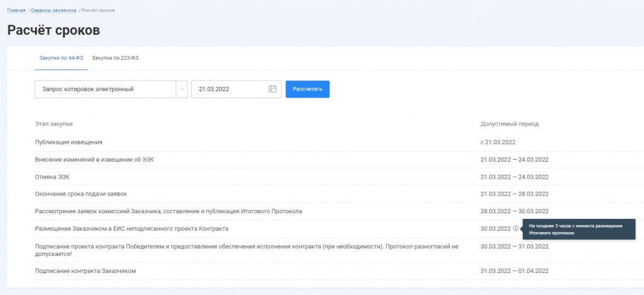644x295 pixels.
Task: Click the date input showing 21.03.2022
Action: tap(236, 89)
